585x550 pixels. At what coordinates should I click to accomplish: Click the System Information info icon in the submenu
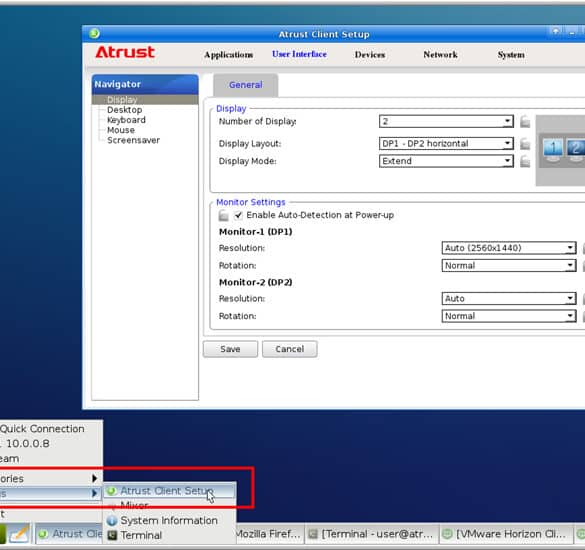[112, 521]
